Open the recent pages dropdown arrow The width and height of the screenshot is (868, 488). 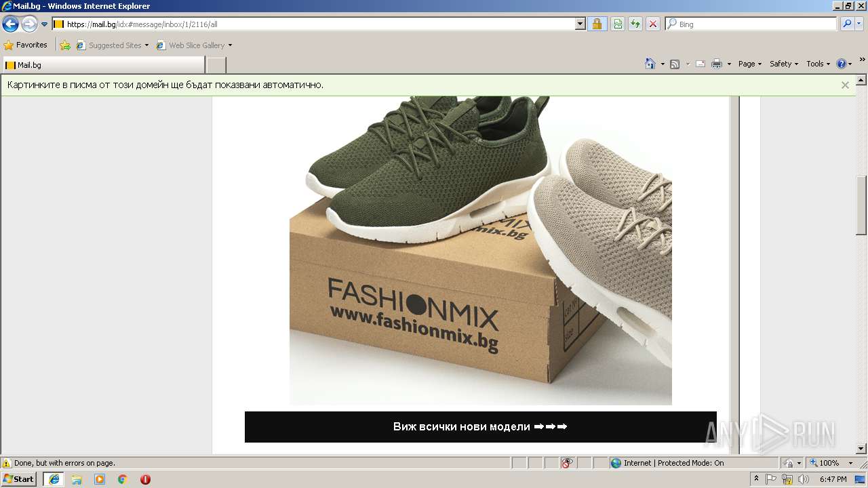click(45, 24)
